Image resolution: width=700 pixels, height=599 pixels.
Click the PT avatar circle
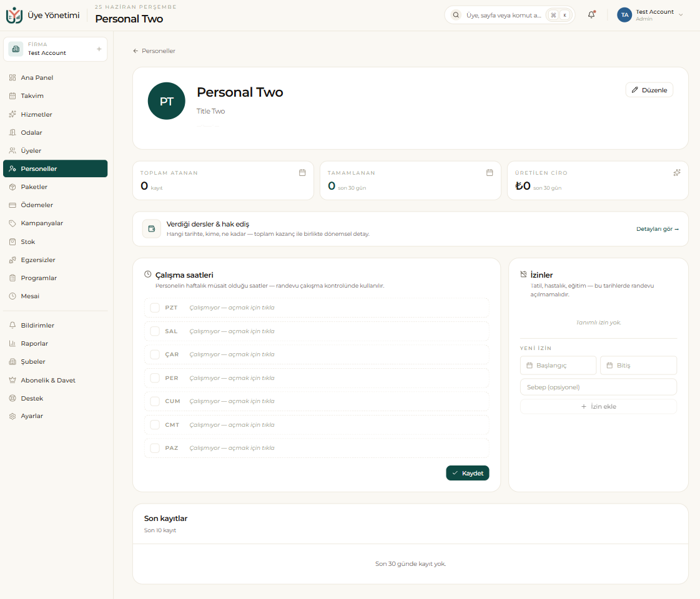point(167,101)
